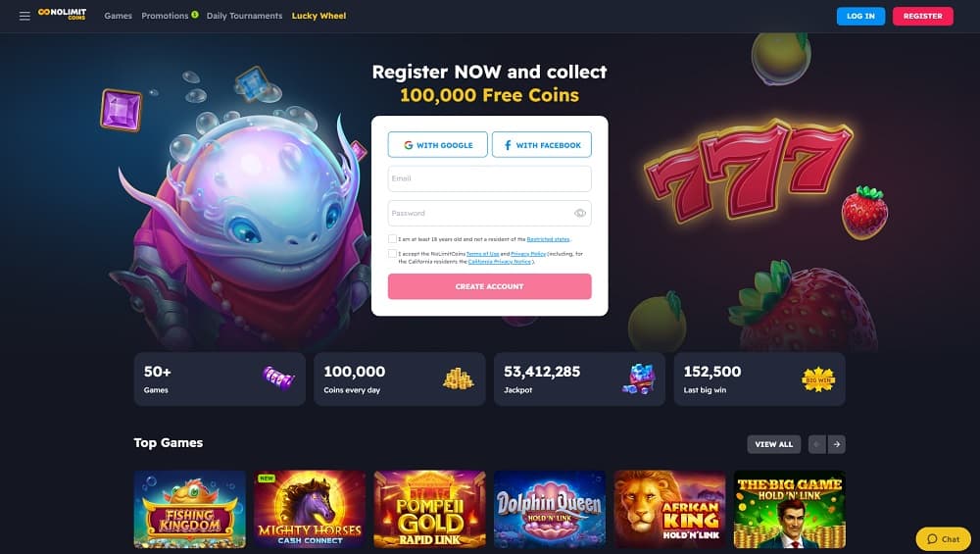The height and width of the screenshot is (554, 980).
Task: Open the Lucky Wheel page
Action: 318,16
